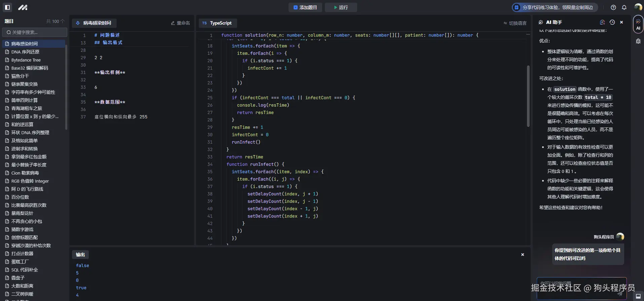
Task: Start a new AI chat conversation
Action: [x=602, y=22]
